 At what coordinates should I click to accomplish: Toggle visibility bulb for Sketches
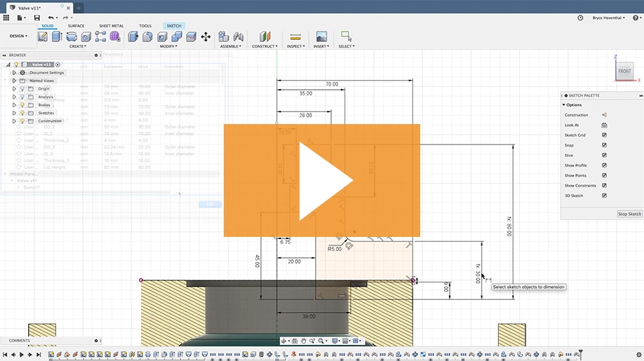coord(22,113)
